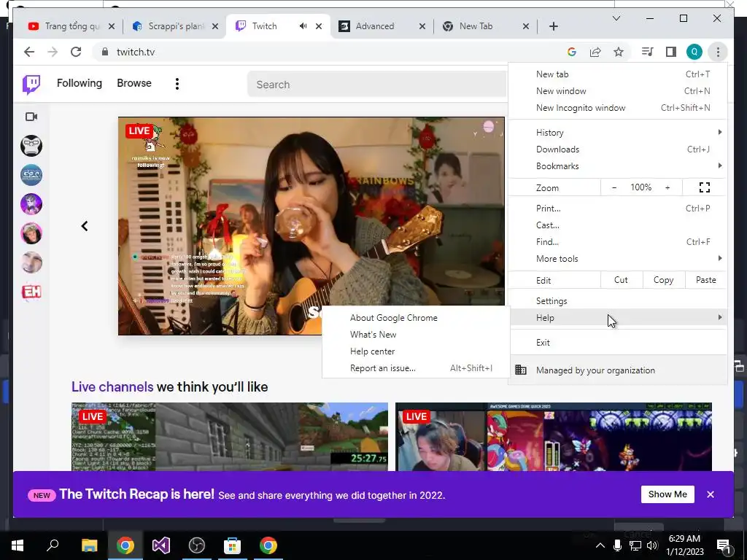
Task: Toggle the Chrome side panel
Action: 671,52
